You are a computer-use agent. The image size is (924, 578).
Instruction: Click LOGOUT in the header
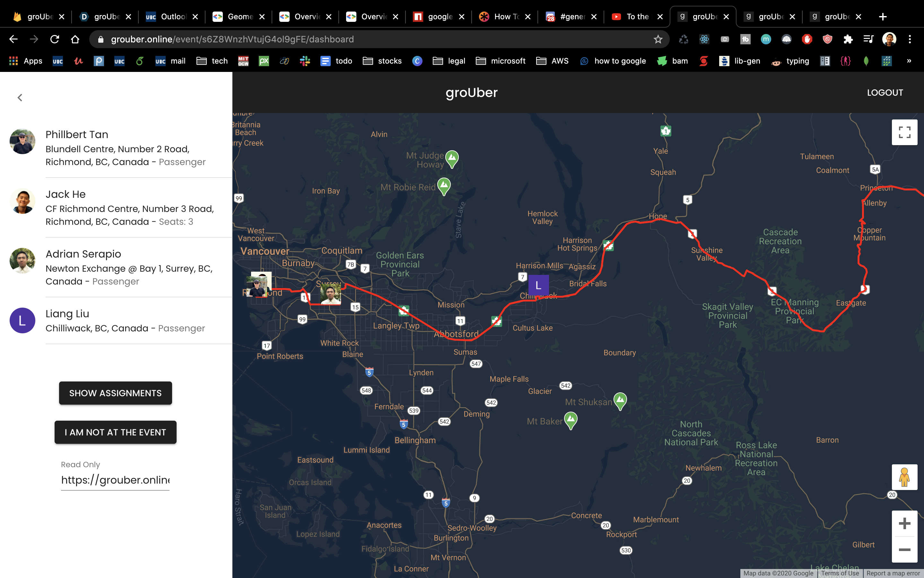[885, 92]
